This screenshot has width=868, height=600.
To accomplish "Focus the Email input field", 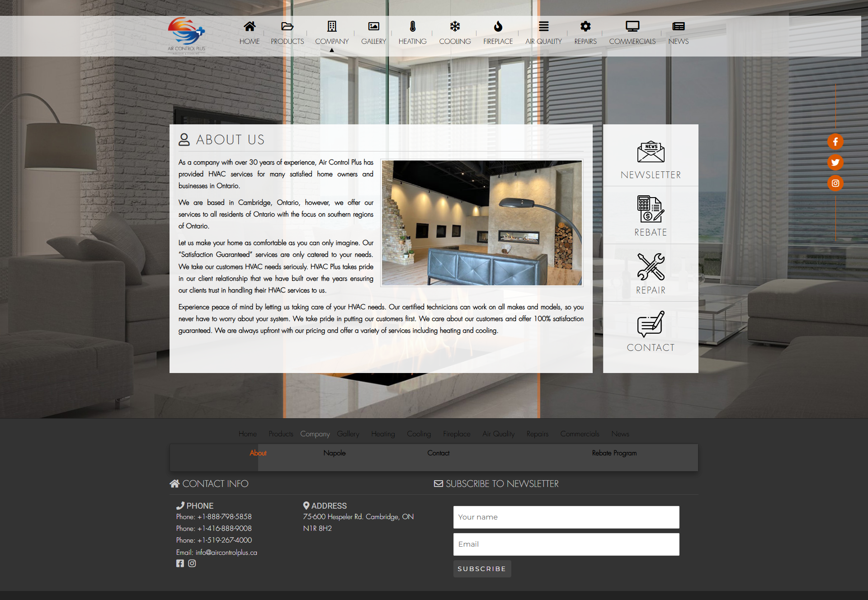I will click(x=566, y=544).
